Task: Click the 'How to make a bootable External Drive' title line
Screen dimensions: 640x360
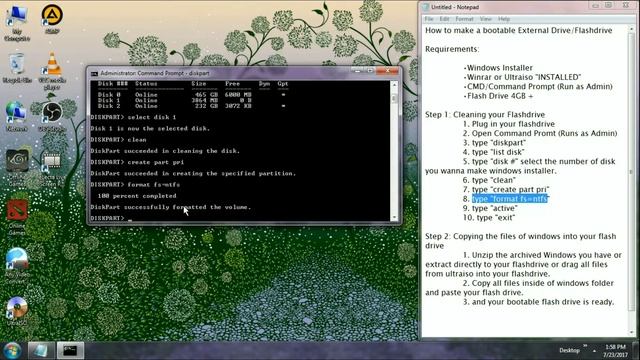Action: pos(518,30)
